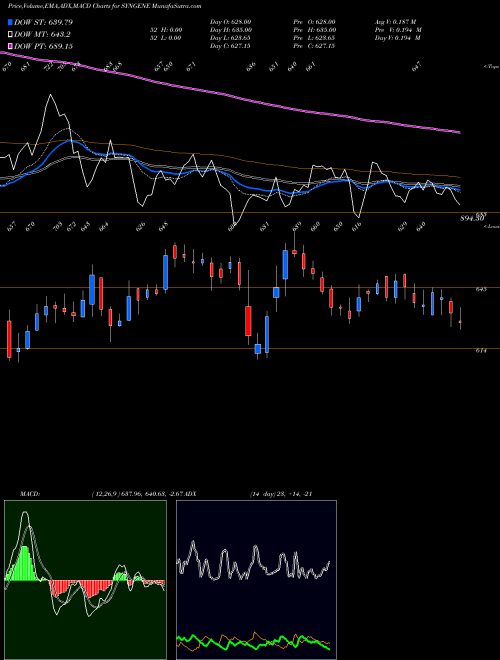This screenshot has width=500, height=660.
Task: Click the magenta DOW PT legend swatch
Action: tap(11, 46)
